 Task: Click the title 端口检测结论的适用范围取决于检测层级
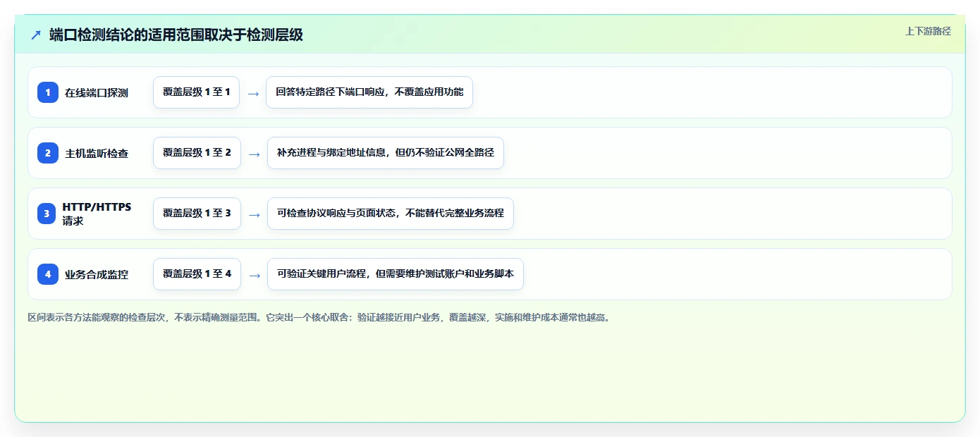(176, 35)
